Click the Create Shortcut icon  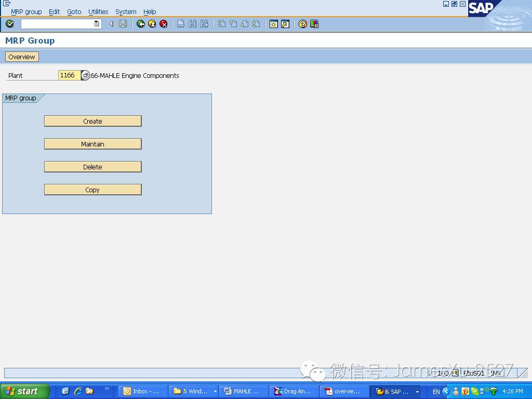point(285,24)
